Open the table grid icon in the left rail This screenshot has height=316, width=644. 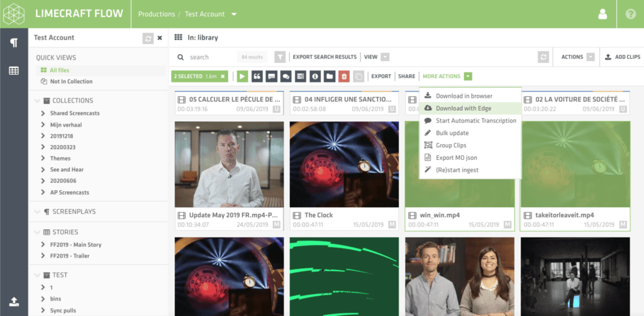(14, 71)
